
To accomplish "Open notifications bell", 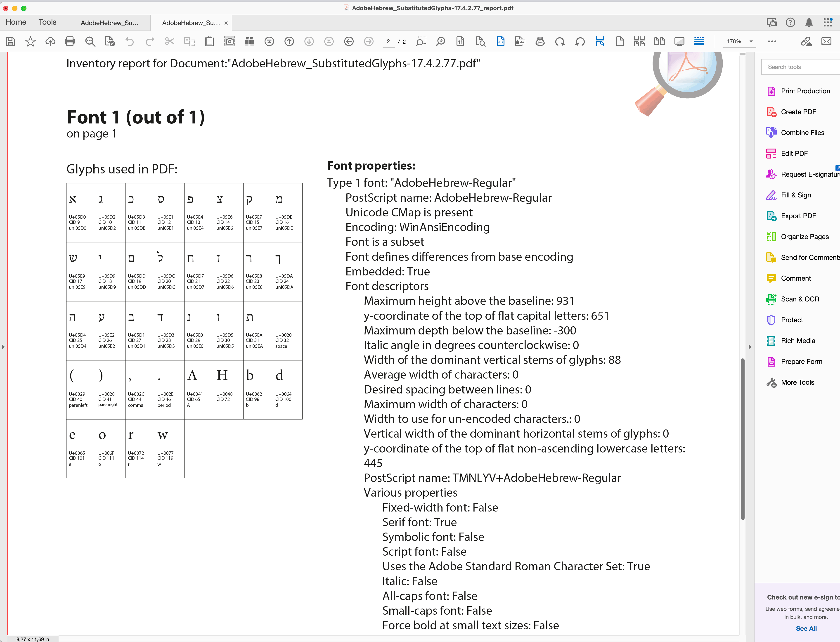I will 809,23.
